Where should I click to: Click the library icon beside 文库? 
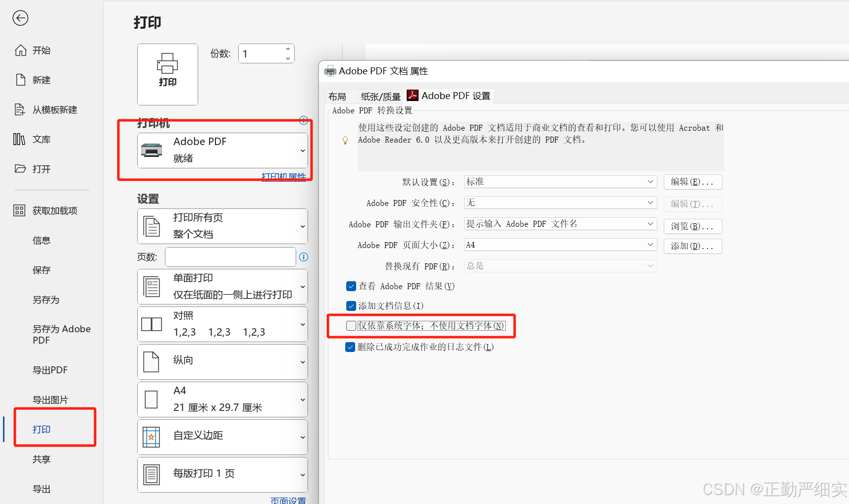[19, 139]
